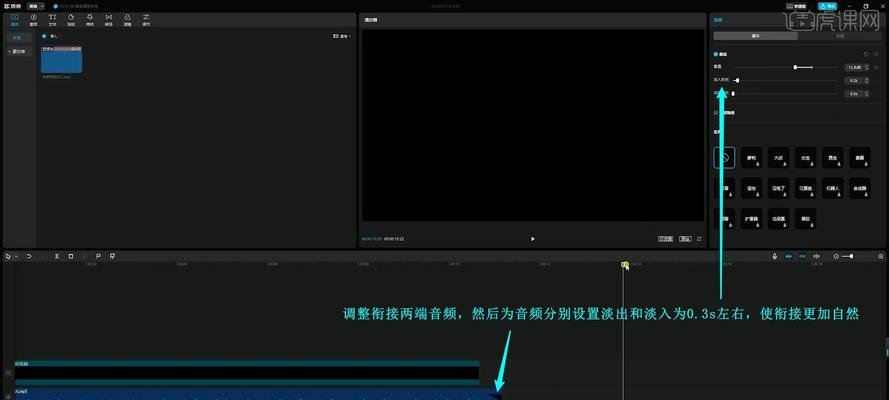Open the Text (文本) tool icon
This screenshot has width=889, height=400.
point(52,20)
